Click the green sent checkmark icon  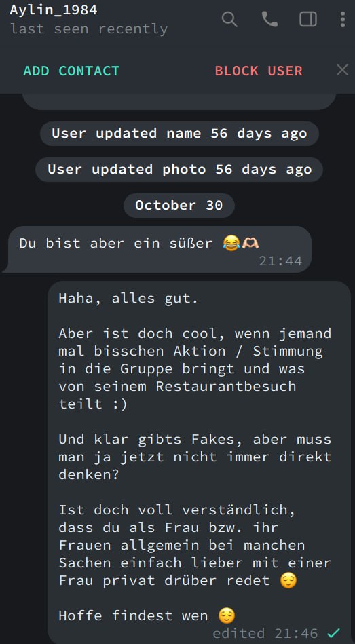click(x=335, y=633)
